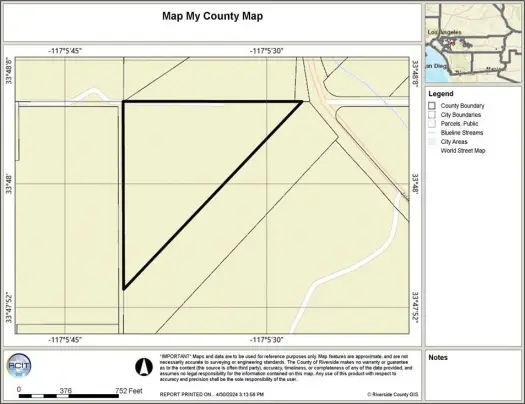Click the Legend heading
This screenshot has height=404, width=525.
coord(441,94)
